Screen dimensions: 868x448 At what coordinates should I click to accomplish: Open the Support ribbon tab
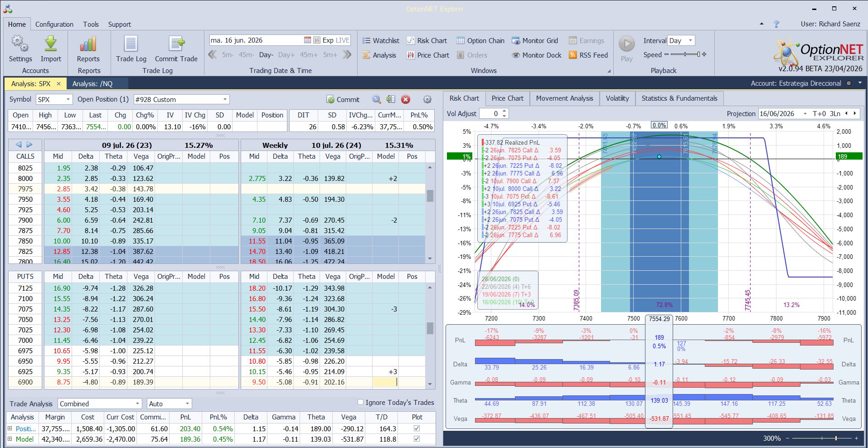tap(120, 24)
